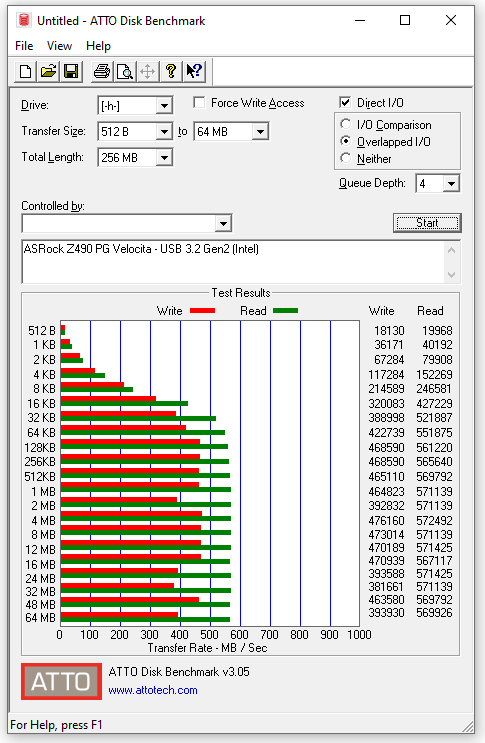Click the move crosshair toolbar icon
Screen dimensions: 485x743
148,72
